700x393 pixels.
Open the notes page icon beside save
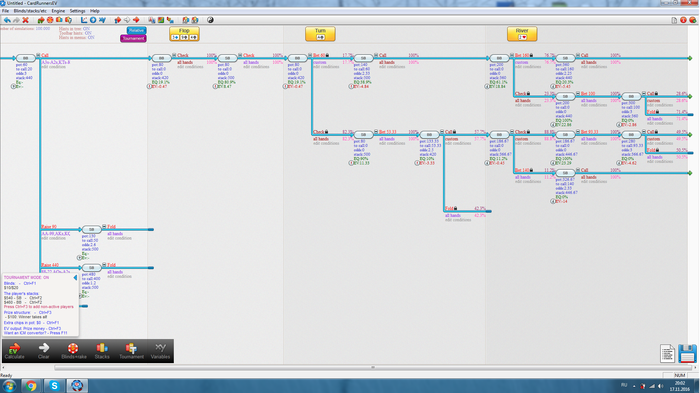coord(667,354)
